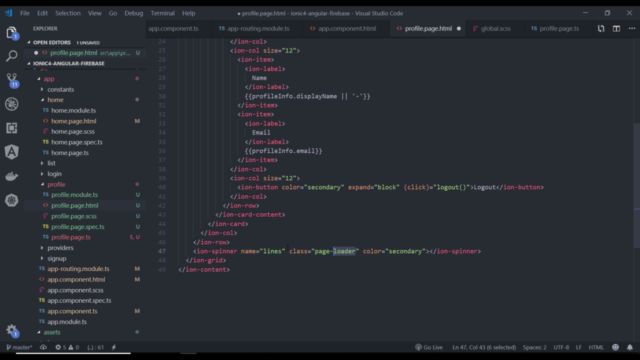Screen dimensions: 640x360
Task: Open the feedback smiley icon
Action: [616, 347]
